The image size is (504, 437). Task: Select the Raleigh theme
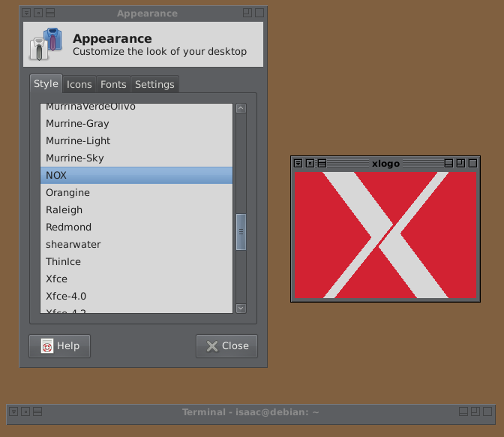click(x=136, y=209)
